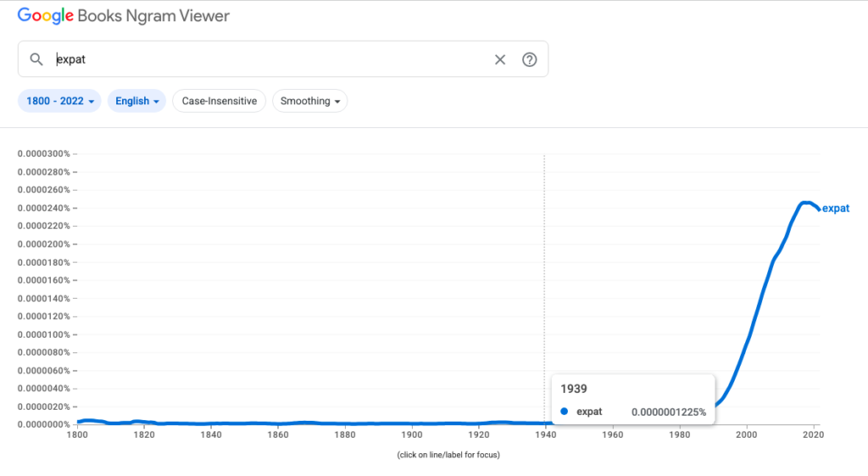Click the Google Books Ngram Viewer logo

(124, 16)
